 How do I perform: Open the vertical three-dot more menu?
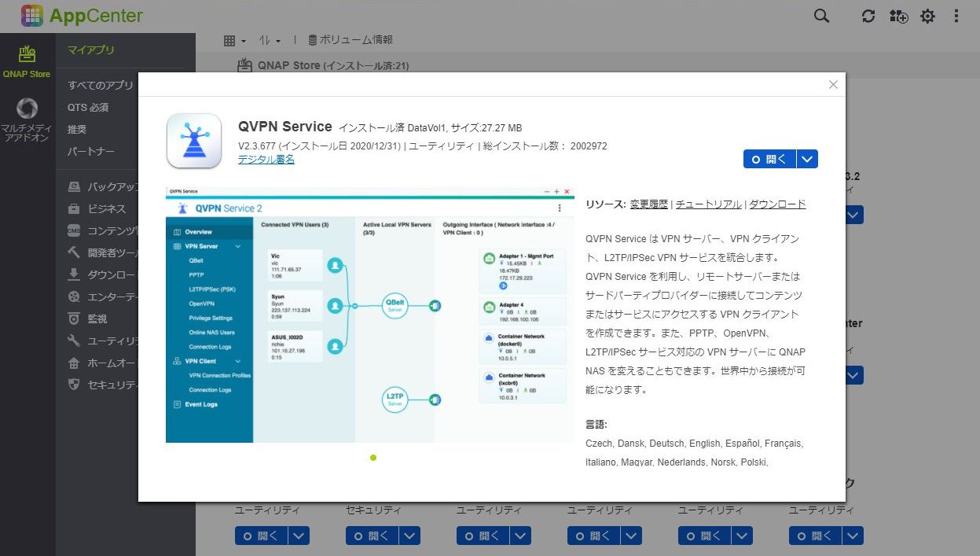pos(956,16)
